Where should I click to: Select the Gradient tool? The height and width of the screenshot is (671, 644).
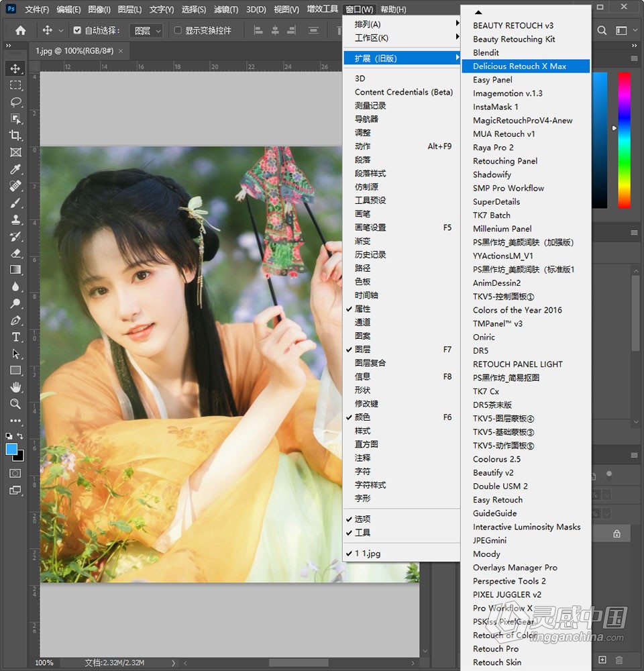click(x=15, y=270)
